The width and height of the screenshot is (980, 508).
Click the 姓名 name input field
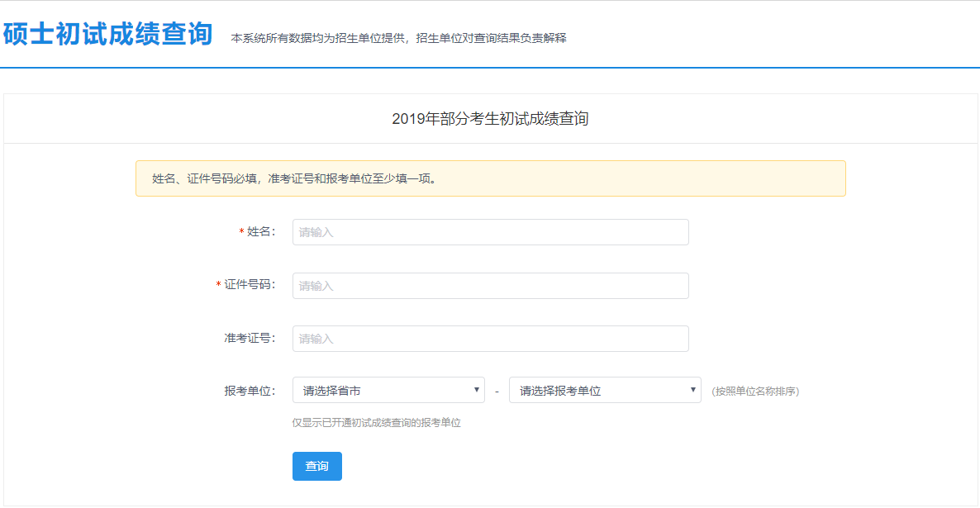coord(490,232)
